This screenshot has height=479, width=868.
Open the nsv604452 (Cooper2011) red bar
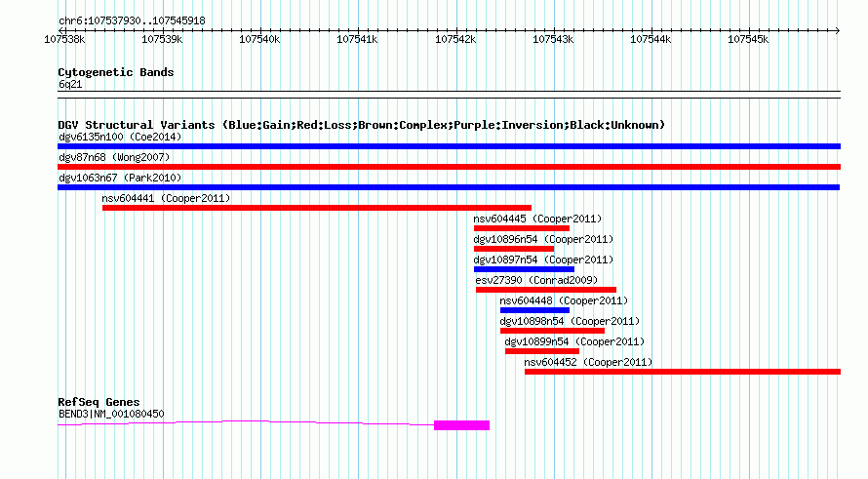(x=683, y=372)
